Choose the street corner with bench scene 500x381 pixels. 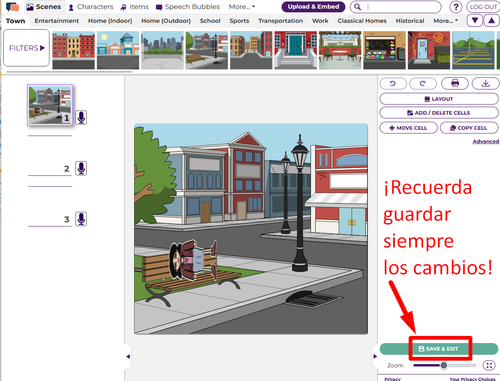coord(207,50)
